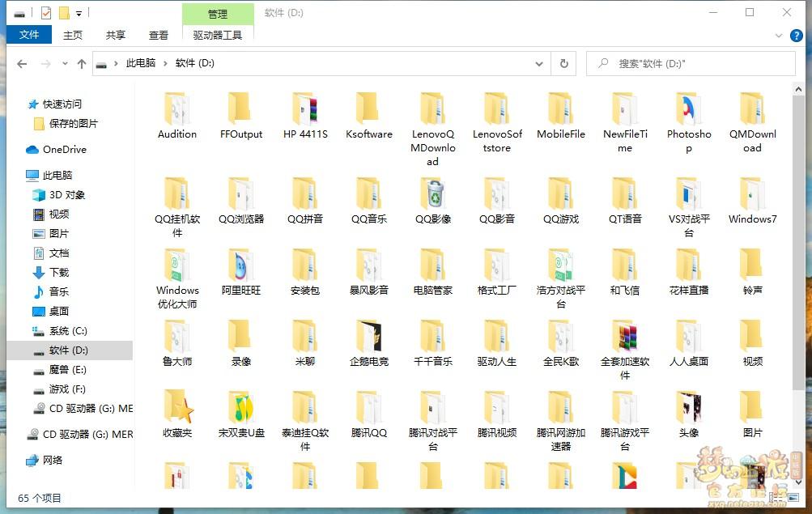Open the 阿里旺旺 folder
This screenshot has height=514, width=812.
coord(241,272)
